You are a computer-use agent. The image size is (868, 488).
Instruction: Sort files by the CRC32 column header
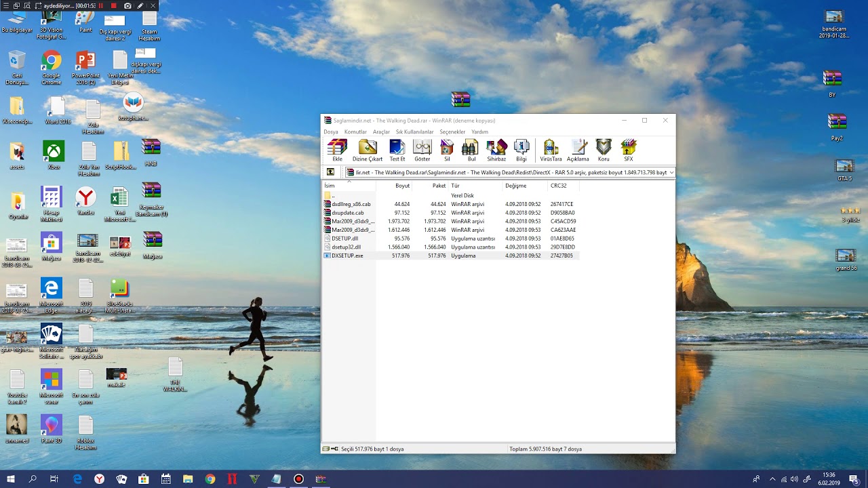(564, 186)
